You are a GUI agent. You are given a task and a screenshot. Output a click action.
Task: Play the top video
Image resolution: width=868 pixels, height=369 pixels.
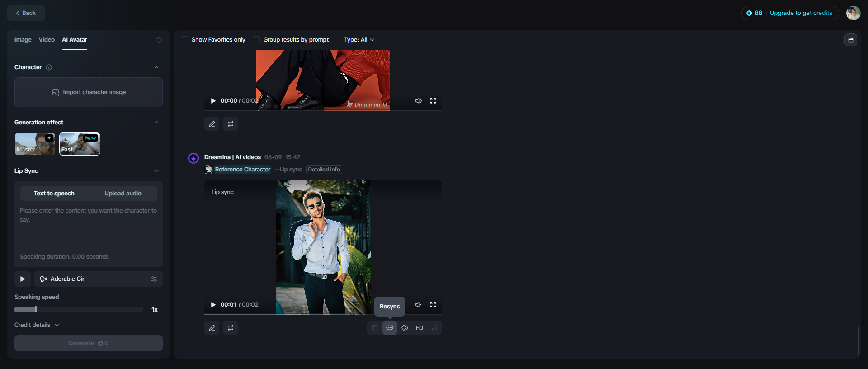coord(213,101)
